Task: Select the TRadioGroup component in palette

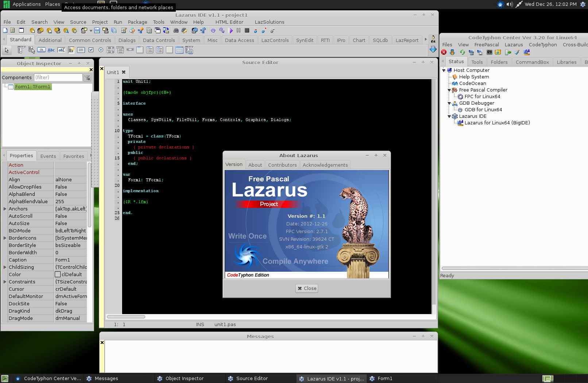Action: pos(150,50)
